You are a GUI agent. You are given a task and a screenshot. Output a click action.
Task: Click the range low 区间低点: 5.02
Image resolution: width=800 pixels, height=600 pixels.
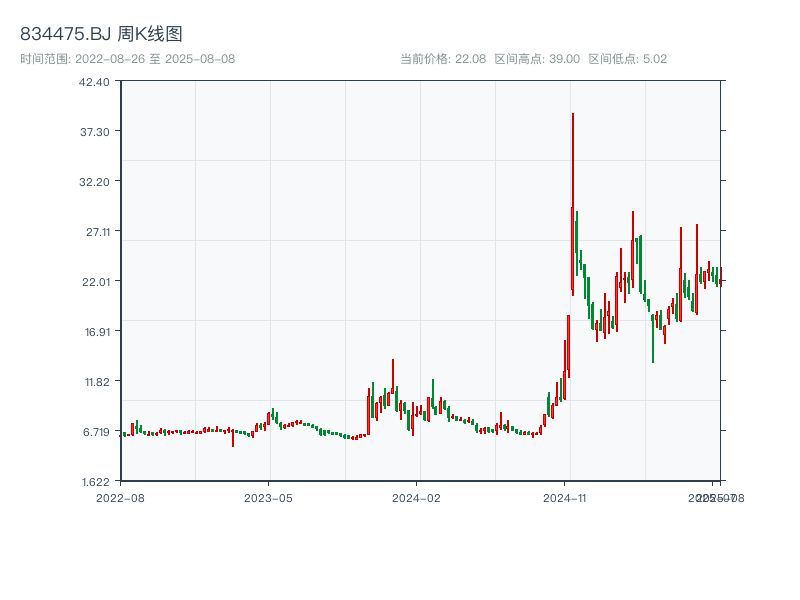628,59
